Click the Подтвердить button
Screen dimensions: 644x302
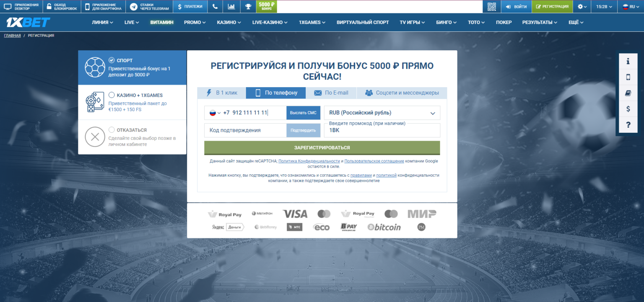pyautogui.click(x=303, y=130)
